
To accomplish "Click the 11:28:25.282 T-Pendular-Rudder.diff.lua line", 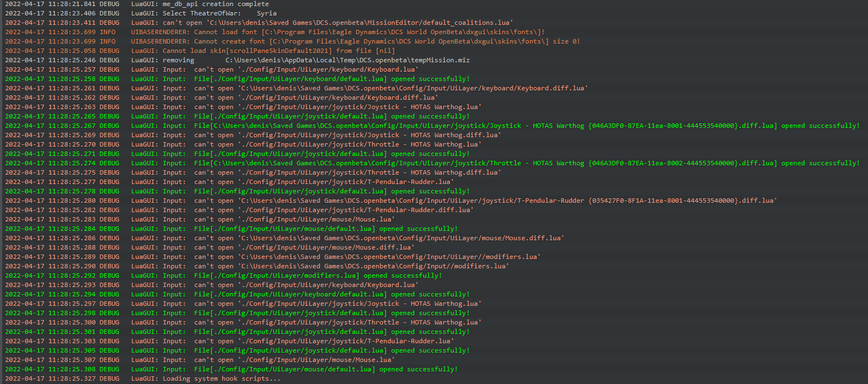I will coord(239,210).
